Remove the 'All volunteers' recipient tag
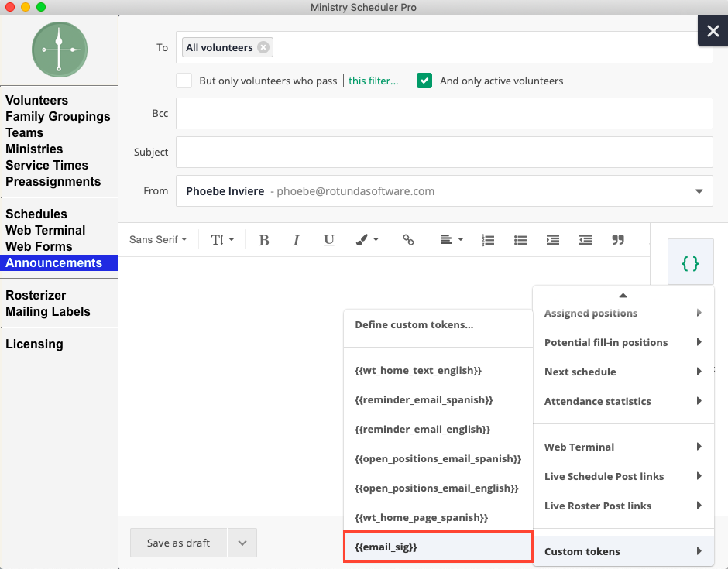The height and width of the screenshot is (569, 728). click(263, 47)
